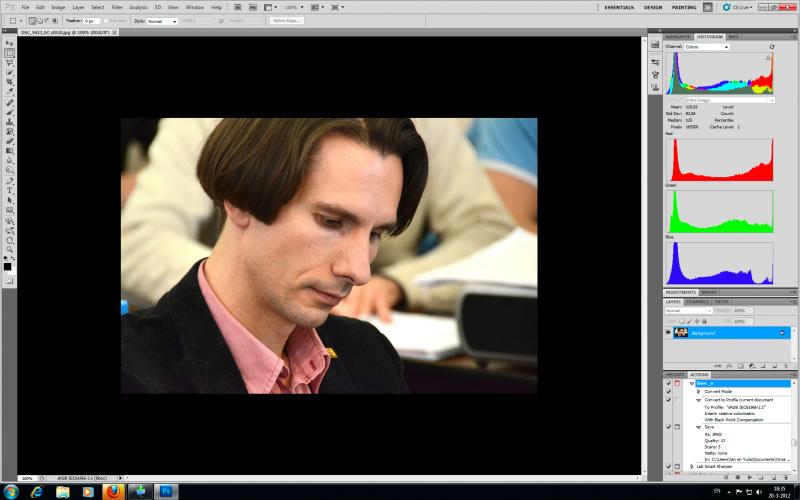Switch to the Channels tab

point(696,302)
